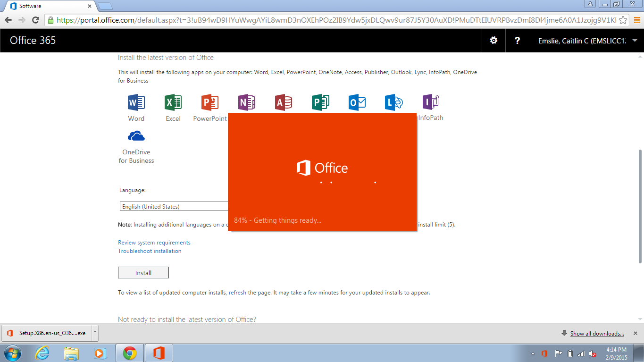The width and height of the screenshot is (644, 362).
Task: Open the Language dropdown English (United States)
Action: 174,206
